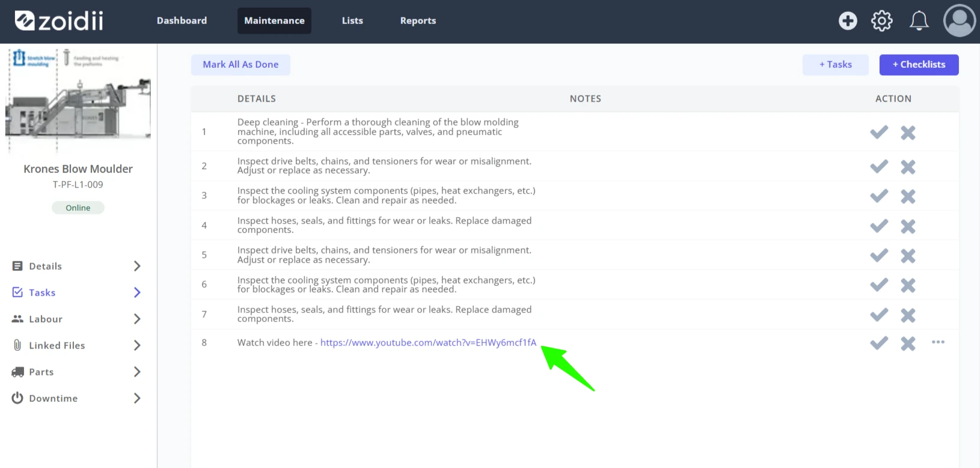Screen dimensions: 980x468
Task: Click the Krones Blow Moulder title
Action: 78,169
